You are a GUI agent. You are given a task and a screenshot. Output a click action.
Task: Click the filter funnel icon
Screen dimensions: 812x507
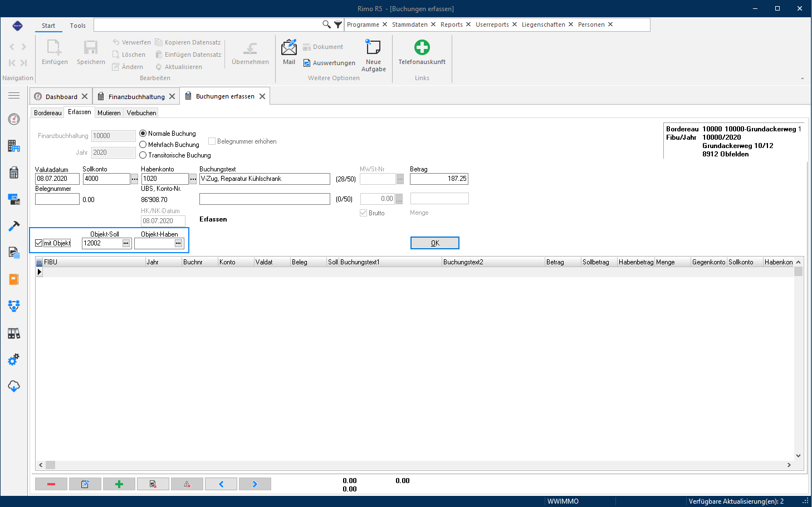tap(338, 24)
